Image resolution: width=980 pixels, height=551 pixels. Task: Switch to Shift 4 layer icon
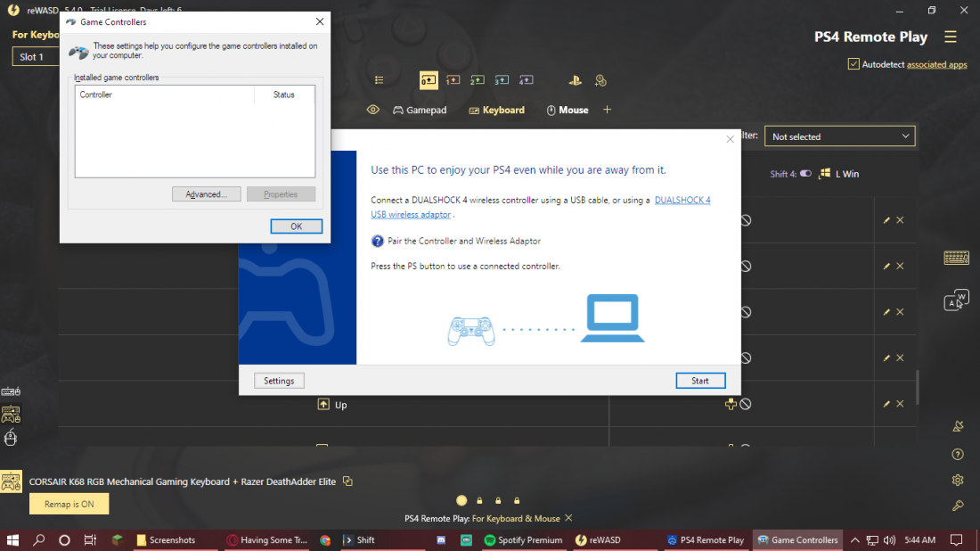[x=527, y=80]
